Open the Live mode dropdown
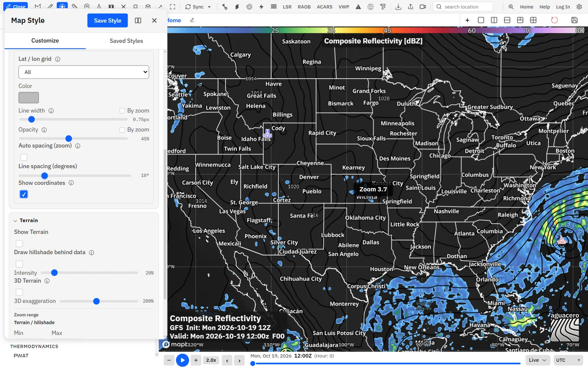588x368 pixels. 538,360
